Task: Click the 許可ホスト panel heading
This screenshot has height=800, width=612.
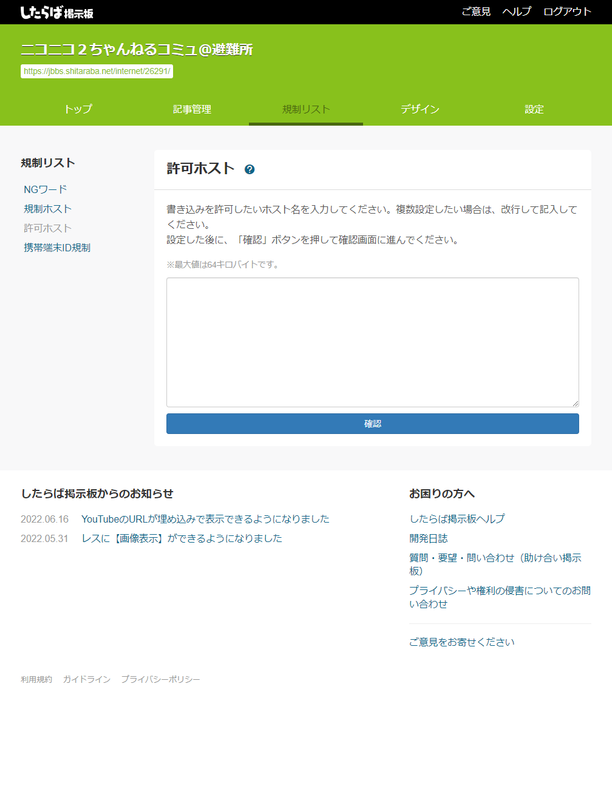Action: [200, 168]
